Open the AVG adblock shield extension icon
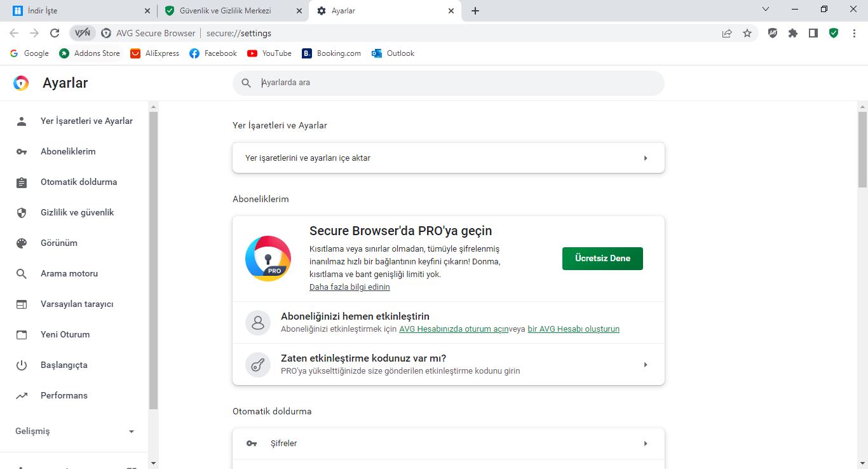Viewport: 868px width, 469px height. 773,33
